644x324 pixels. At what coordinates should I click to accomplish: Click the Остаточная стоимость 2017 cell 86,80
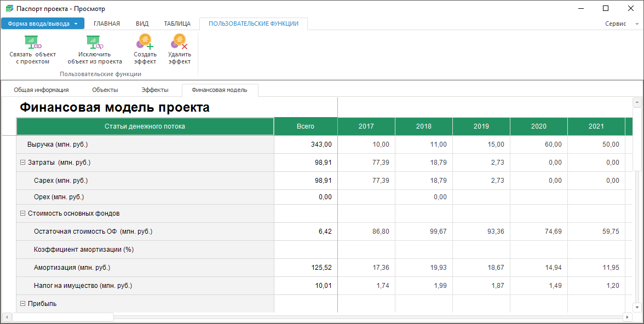tap(366, 232)
